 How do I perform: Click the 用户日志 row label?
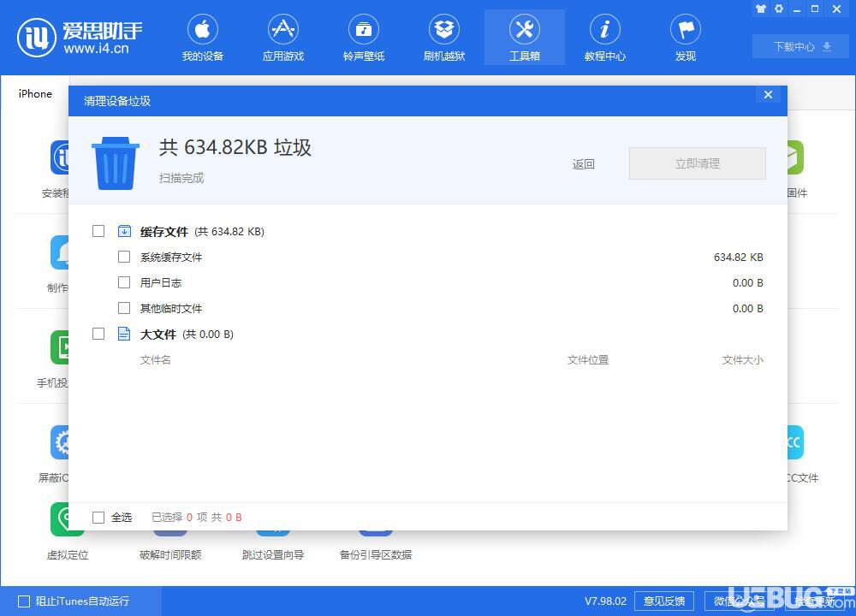[x=161, y=282]
